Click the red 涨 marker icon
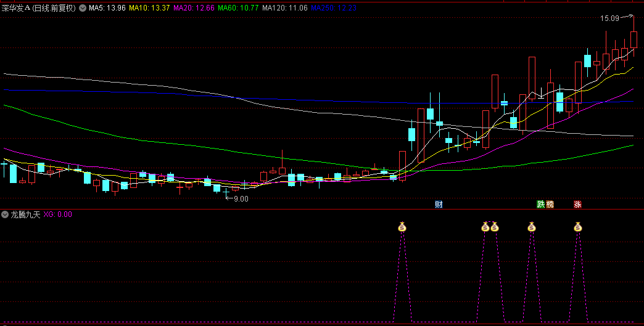644x326 pixels. point(578,204)
